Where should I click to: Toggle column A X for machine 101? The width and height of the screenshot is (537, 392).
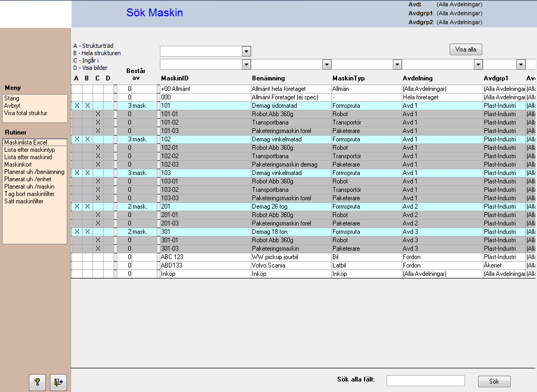tap(77, 106)
